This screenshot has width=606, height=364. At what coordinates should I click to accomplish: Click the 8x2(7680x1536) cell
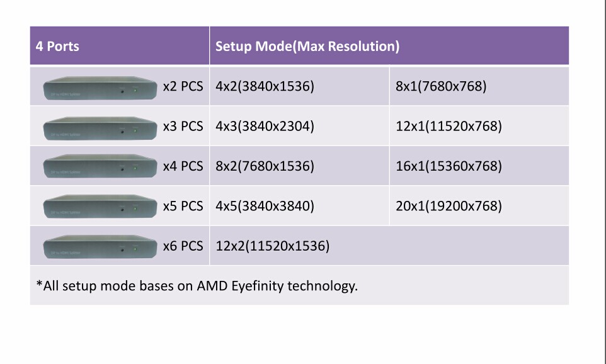tap(299, 166)
